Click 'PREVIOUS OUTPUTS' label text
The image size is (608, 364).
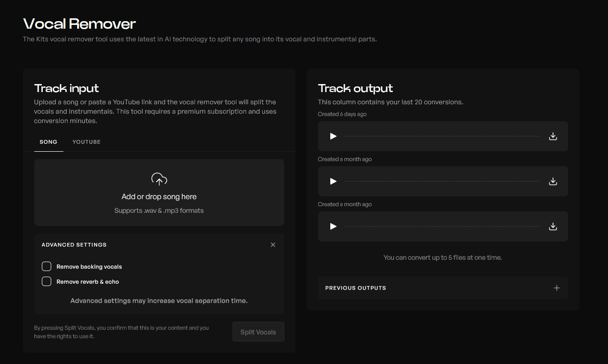click(x=356, y=288)
